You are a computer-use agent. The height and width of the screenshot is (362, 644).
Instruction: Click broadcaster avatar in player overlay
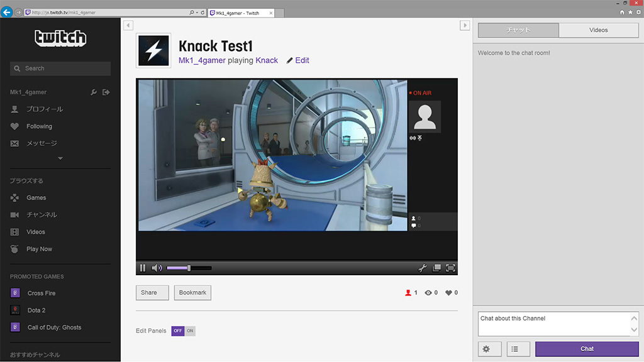425,116
